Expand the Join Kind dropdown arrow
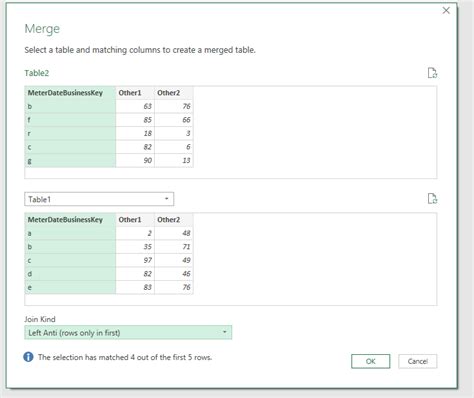The image size is (474, 398). click(x=225, y=332)
